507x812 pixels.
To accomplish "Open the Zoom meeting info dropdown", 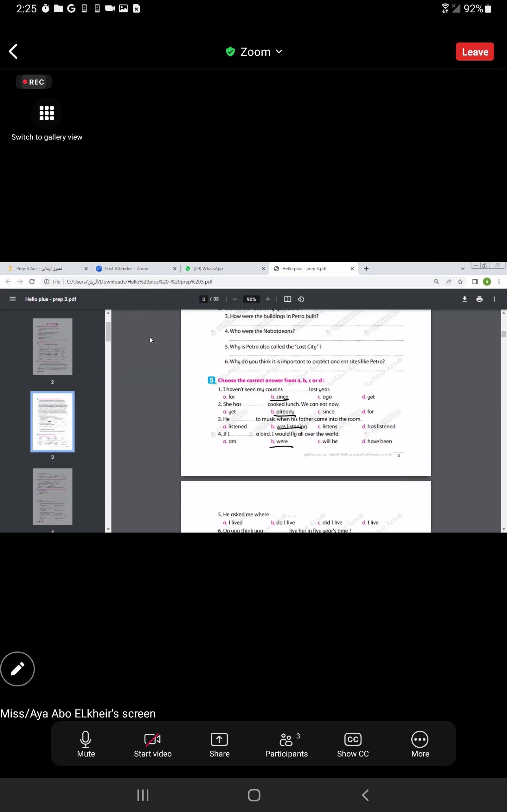I will (x=254, y=52).
